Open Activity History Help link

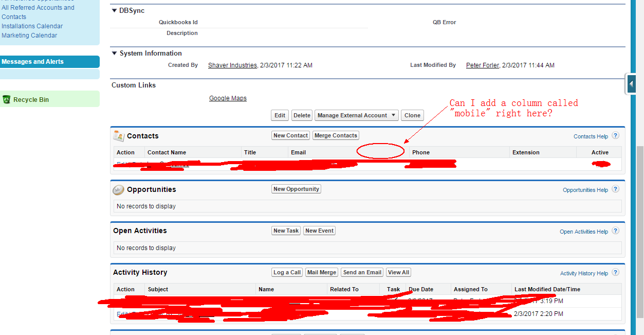click(584, 273)
